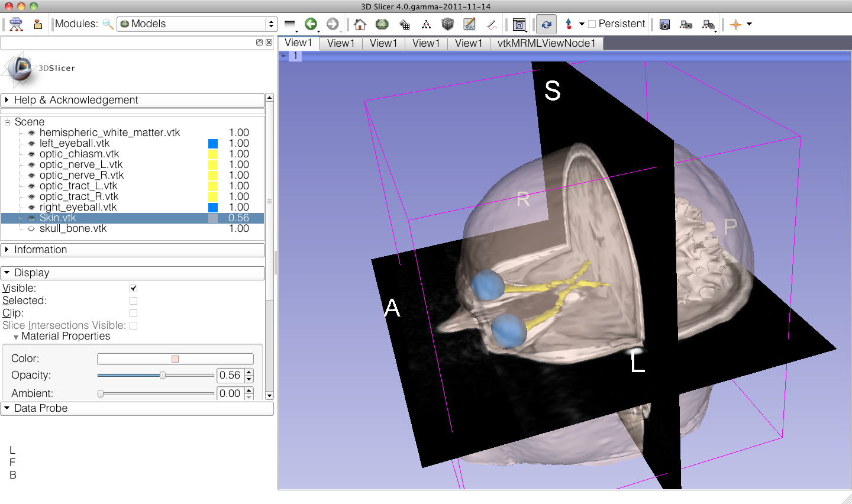
Task: Toggle the Clip checkbox
Action: point(133,313)
